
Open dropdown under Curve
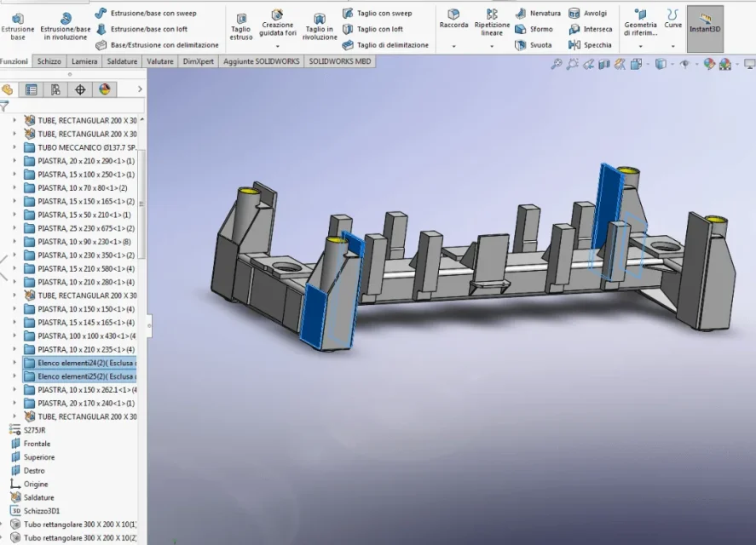click(672, 46)
